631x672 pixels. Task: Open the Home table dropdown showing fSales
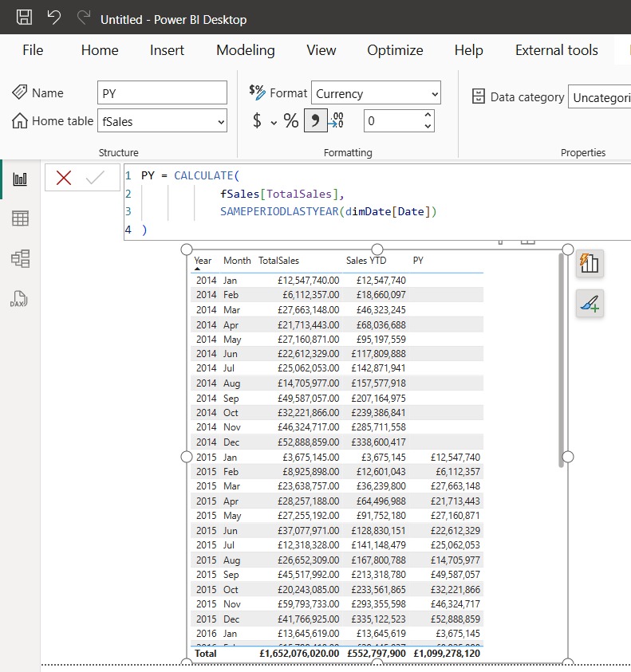pyautogui.click(x=162, y=122)
